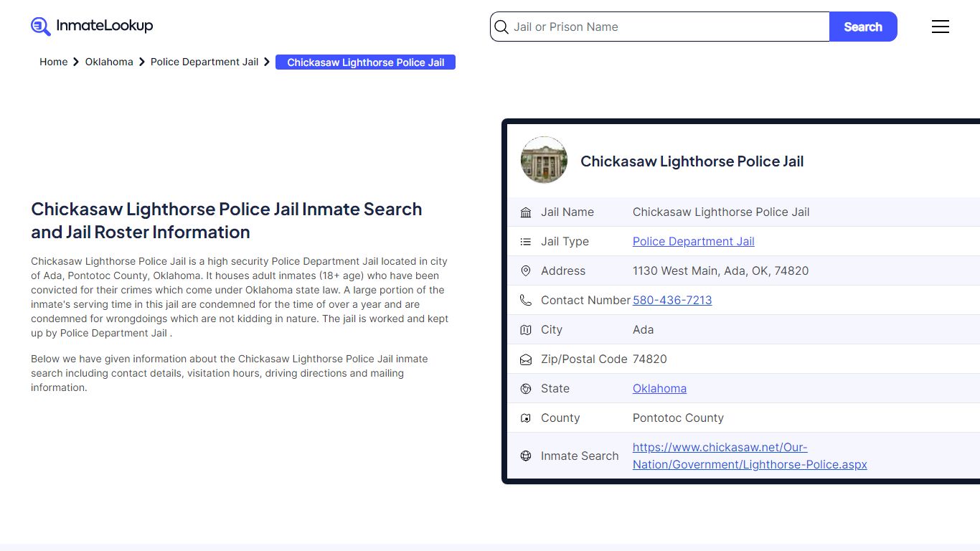Click the web globe icon beside Inmate Search
The image size is (980, 551).
coord(526,456)
